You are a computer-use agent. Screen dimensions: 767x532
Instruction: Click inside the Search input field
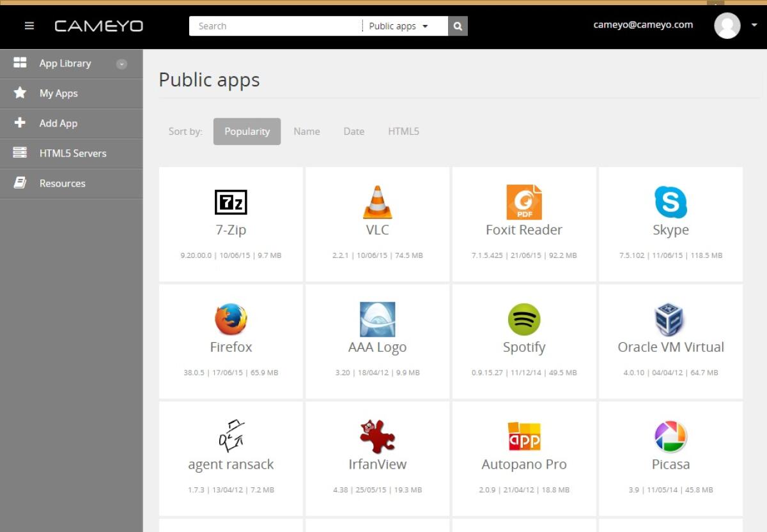click(x=275, y=26)
